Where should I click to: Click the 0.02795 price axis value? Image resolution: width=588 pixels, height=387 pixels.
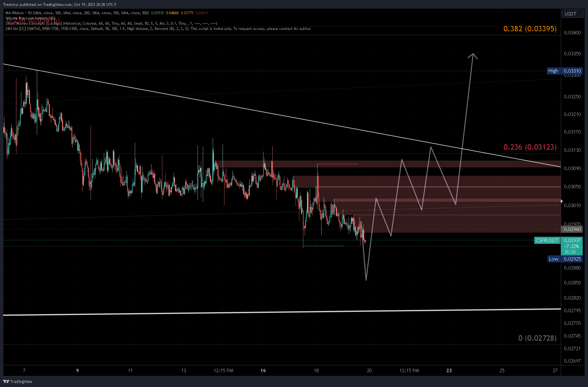tap(572, 311)
